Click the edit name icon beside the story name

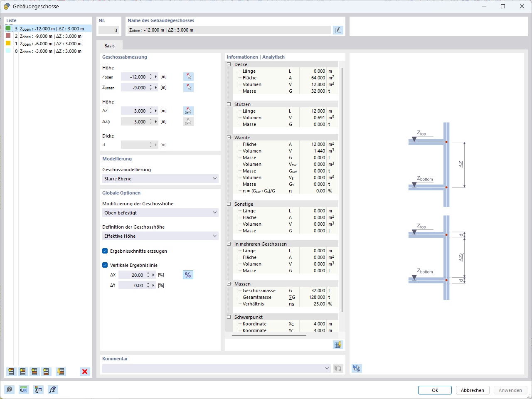338,30
